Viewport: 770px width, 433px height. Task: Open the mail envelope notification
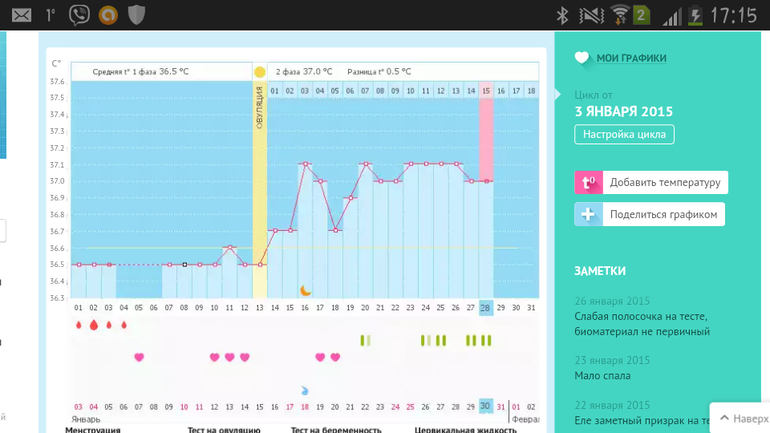coord(20,14)
